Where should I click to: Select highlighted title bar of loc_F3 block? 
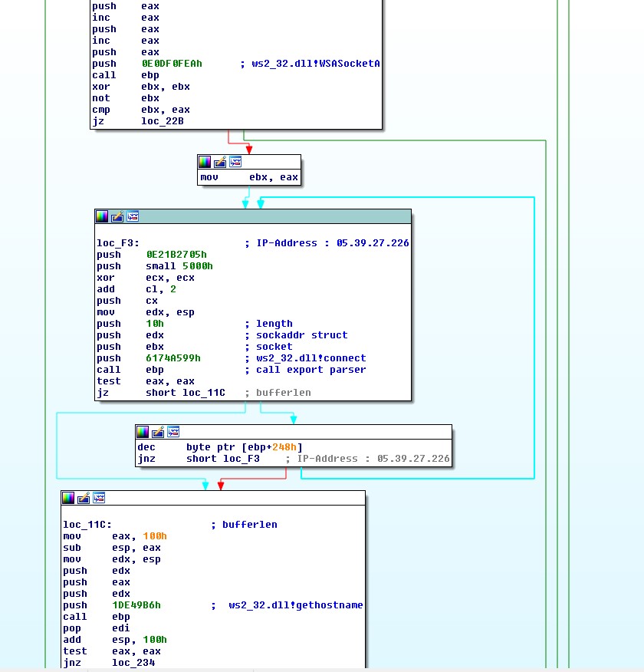pos(253,216)
